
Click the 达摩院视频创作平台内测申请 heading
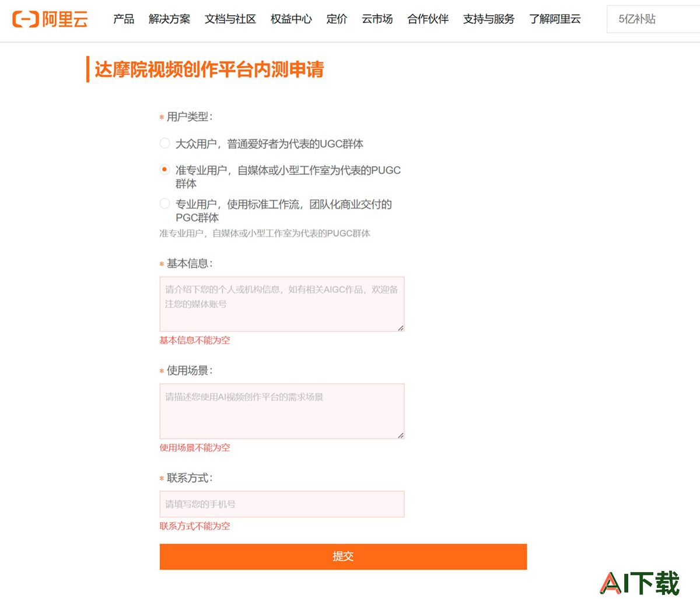pos(209,69)
